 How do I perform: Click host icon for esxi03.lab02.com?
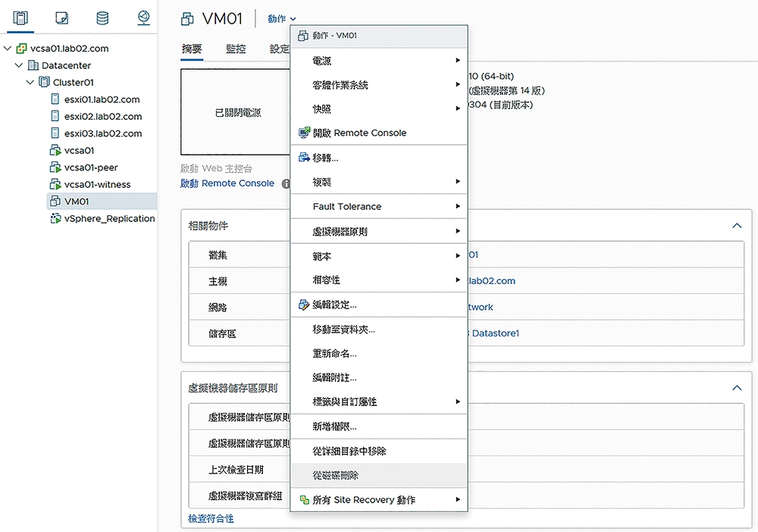pos(55,133)
